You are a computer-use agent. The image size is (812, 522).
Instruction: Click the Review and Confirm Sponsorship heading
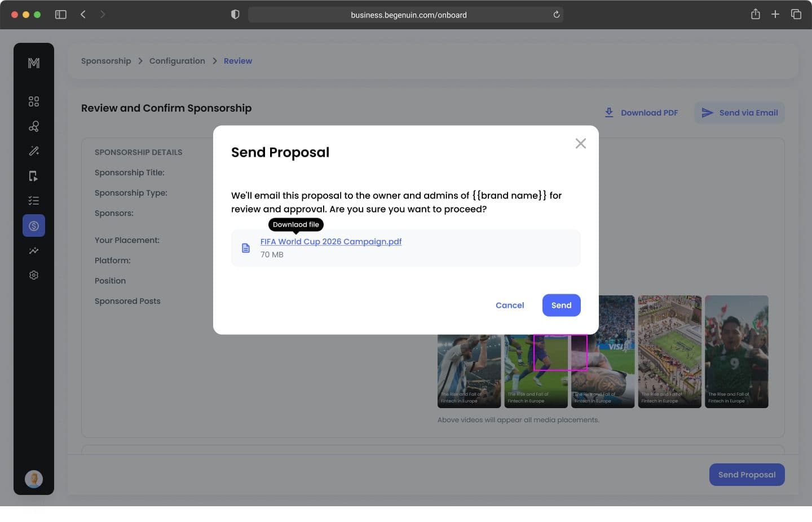pos(166,108)
